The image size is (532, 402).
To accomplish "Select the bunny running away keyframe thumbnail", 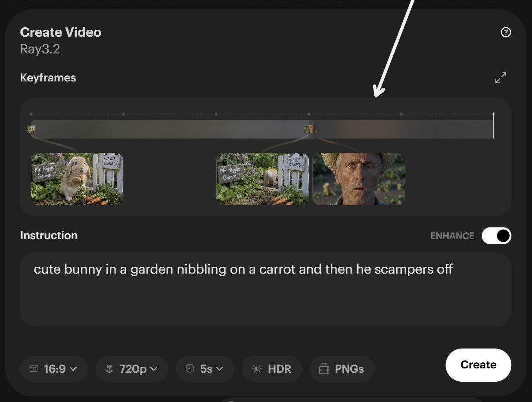I will [262, 179].
